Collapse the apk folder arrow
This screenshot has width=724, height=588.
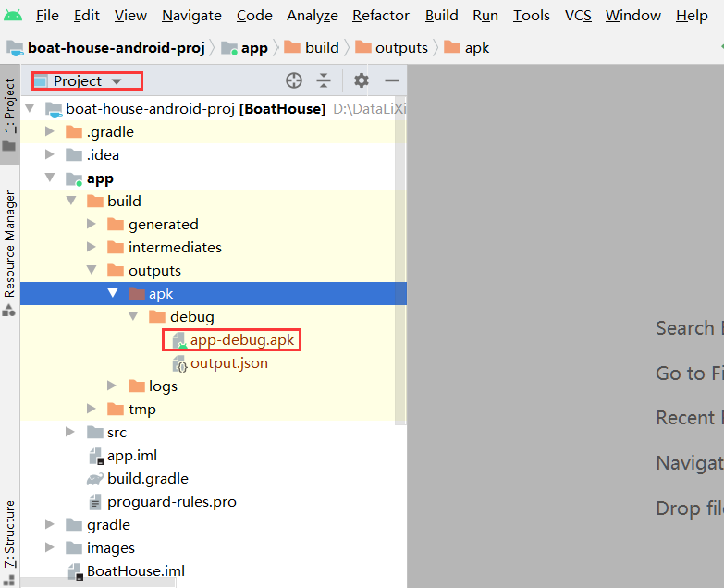(113, 293)
